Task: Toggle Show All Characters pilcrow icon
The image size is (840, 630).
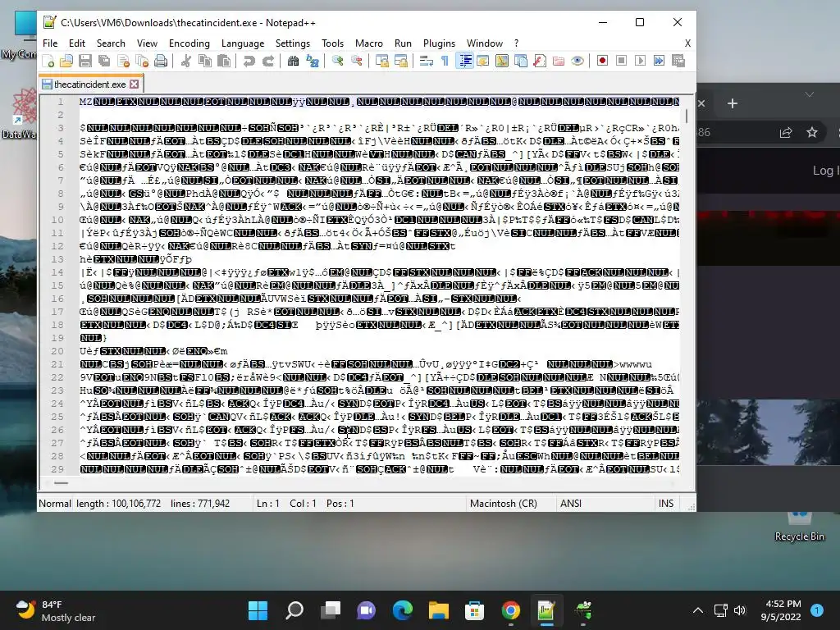Action: tap(445, 61)
